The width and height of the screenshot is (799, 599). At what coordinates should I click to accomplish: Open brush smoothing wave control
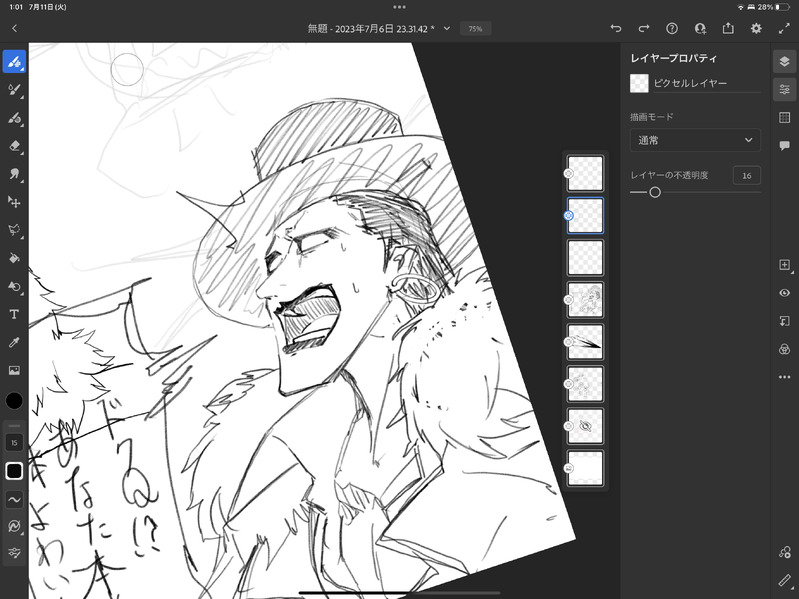pos(14,500)
